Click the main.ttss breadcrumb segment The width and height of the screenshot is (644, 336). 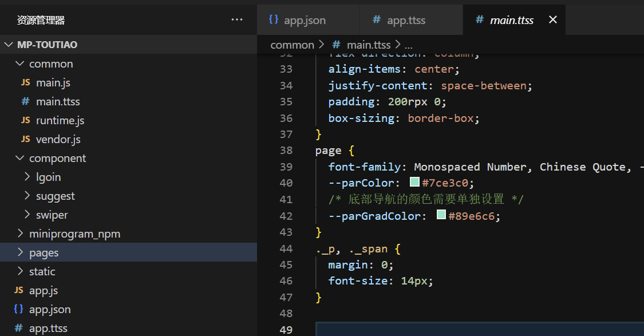[368, 45]
